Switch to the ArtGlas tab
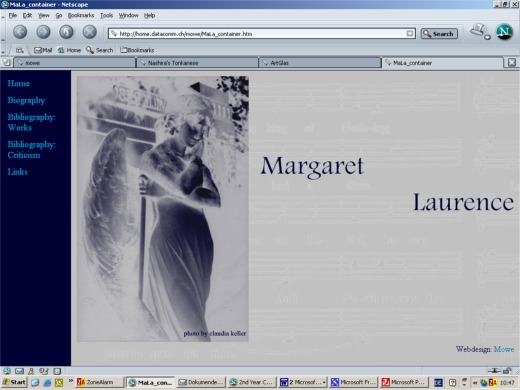The image size is (520, 390). point(320,63)
